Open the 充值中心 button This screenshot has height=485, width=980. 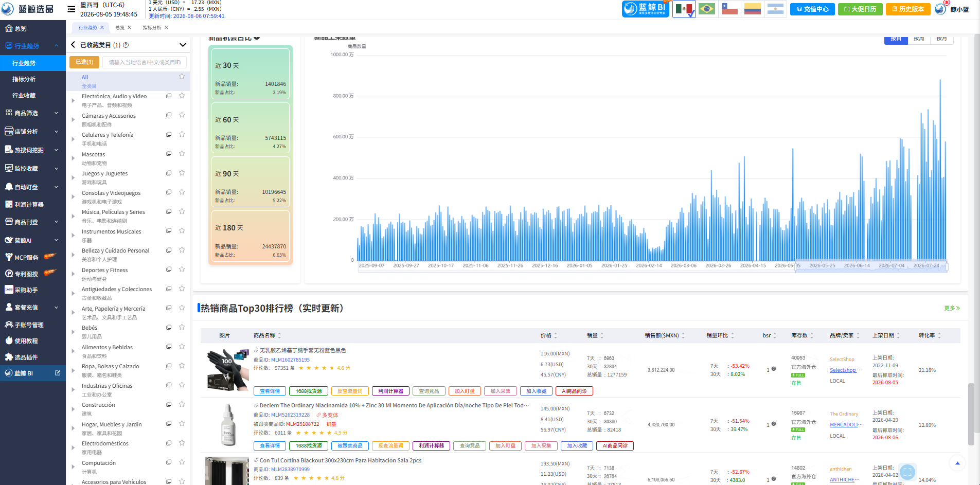pyautogui.click(x=812, y=9)
